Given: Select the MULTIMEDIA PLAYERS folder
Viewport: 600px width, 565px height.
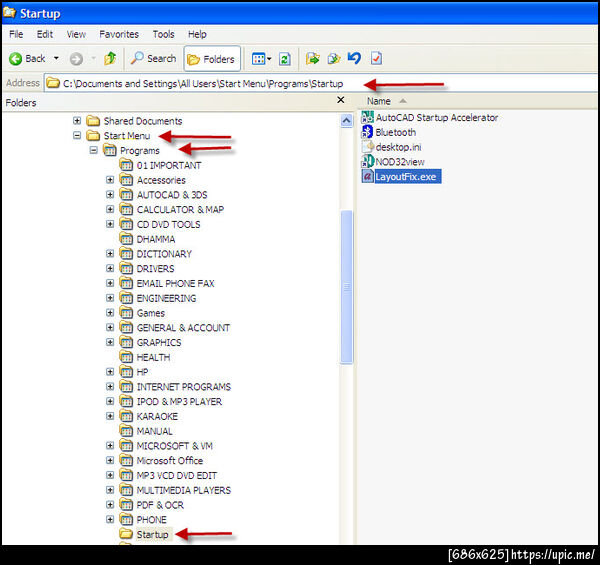Looking at the screenshot, I should coord(175,490).
